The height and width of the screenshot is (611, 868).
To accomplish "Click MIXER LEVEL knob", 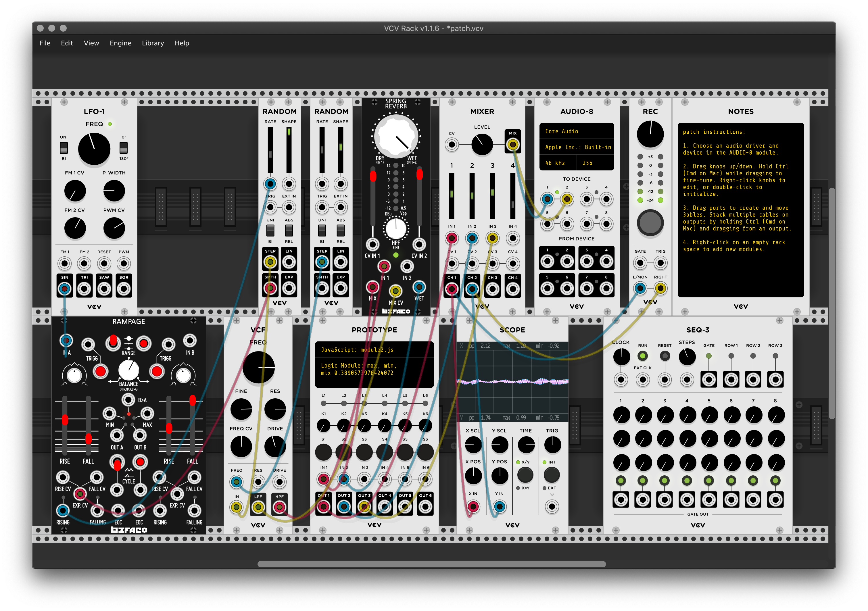I will coord(482,145).
